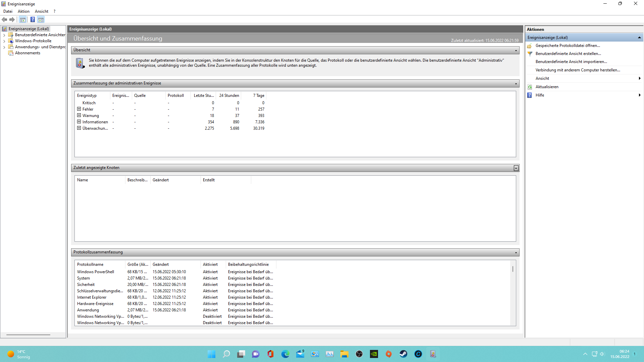Click Benutzerdefinierte Ansicht importieren action
Viewport: 644px width, 362px height.
click(x=571, y=62)
